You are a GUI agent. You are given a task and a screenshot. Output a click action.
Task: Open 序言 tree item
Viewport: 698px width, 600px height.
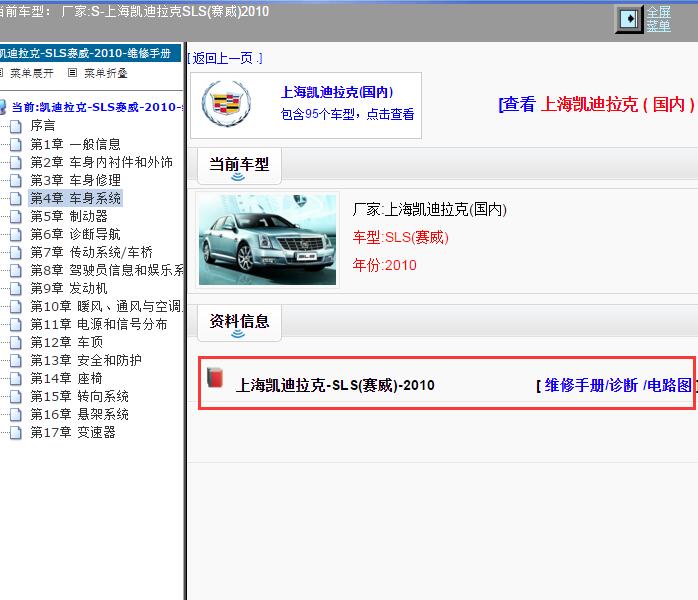43,126
